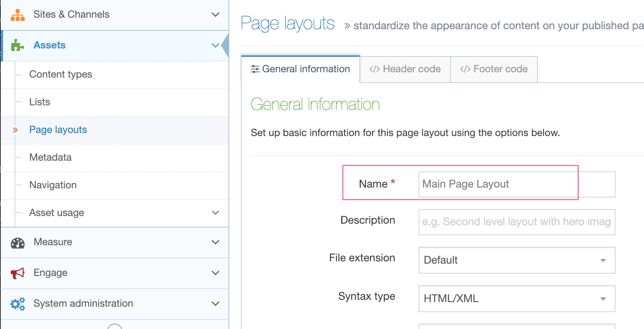Click the Description text field
The image size is (644, 329).
click(517, 222)
